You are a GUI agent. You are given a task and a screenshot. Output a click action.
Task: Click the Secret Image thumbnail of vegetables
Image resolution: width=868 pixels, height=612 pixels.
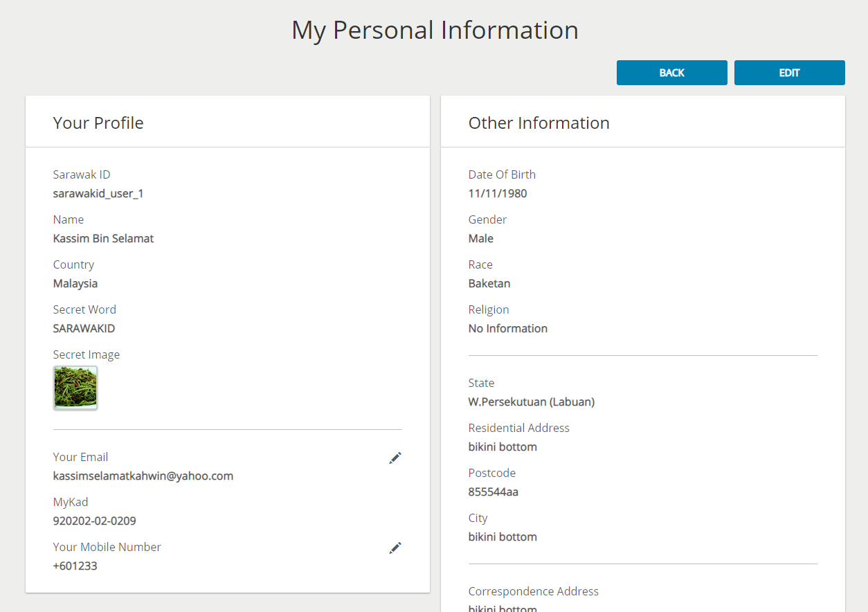tap(75, 387)
